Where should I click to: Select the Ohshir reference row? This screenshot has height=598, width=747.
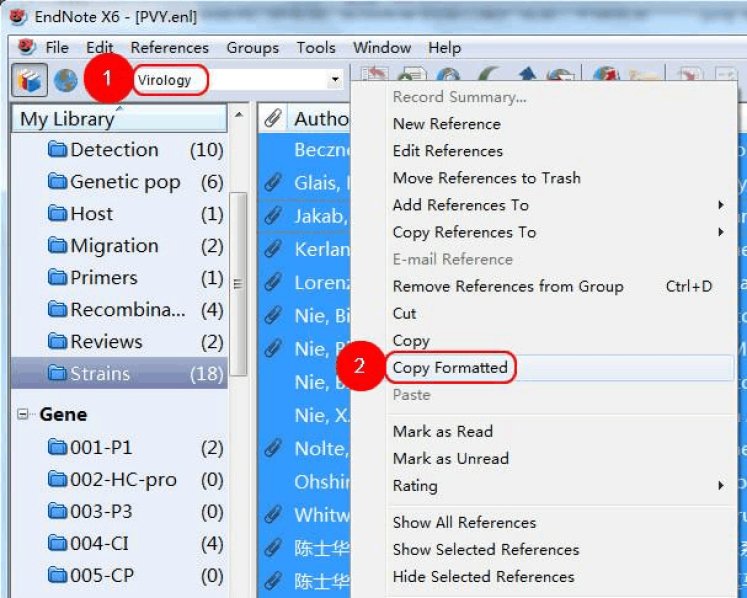tap(304, 482)
